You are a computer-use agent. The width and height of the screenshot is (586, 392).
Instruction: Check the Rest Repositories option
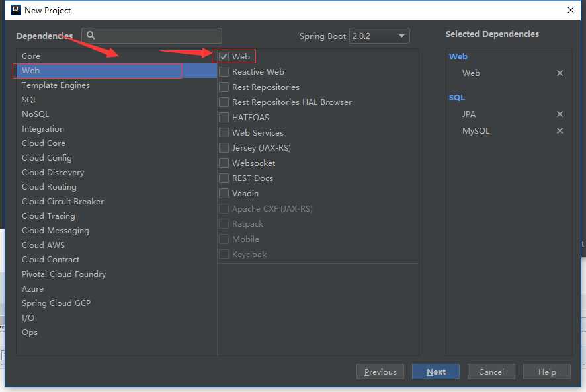click(224, 87)
